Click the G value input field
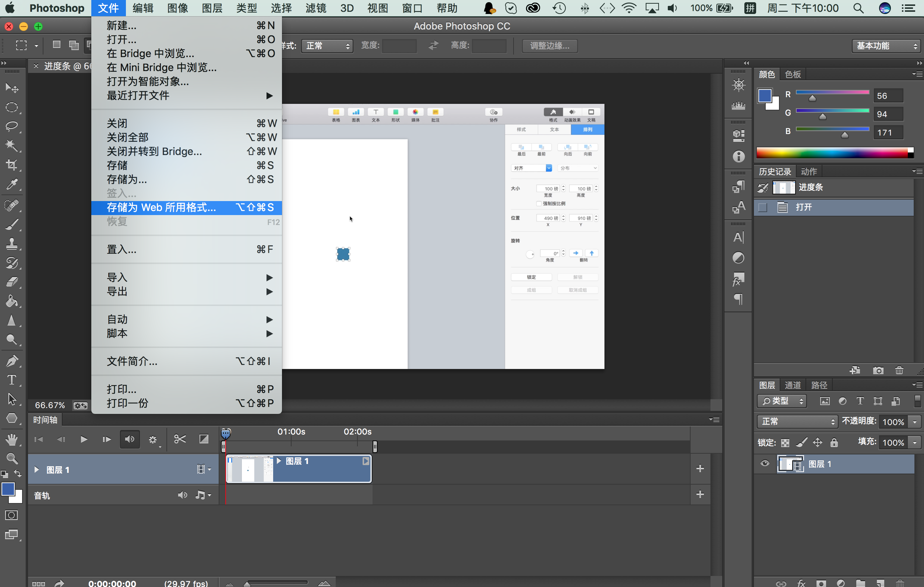 coord(888,114)
